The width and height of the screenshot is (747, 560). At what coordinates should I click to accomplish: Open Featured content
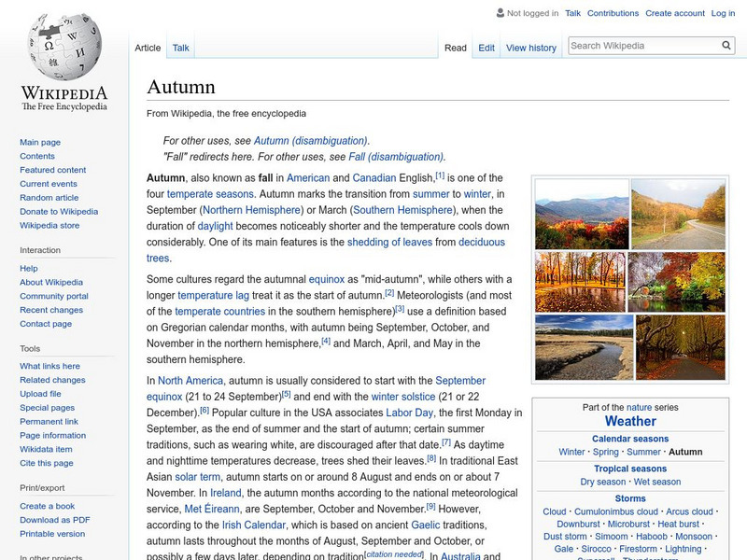53,170
